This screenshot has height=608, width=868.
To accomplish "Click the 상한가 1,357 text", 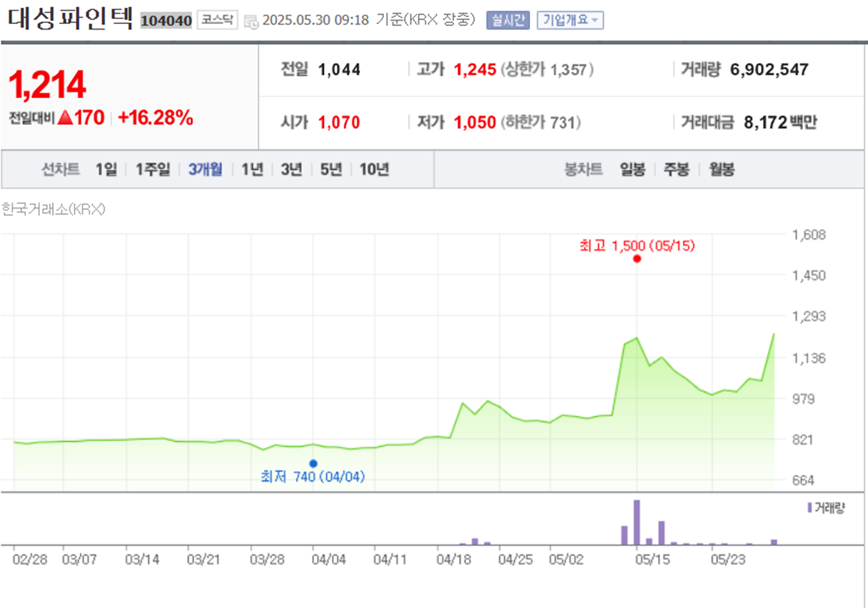I will (547, 70).
